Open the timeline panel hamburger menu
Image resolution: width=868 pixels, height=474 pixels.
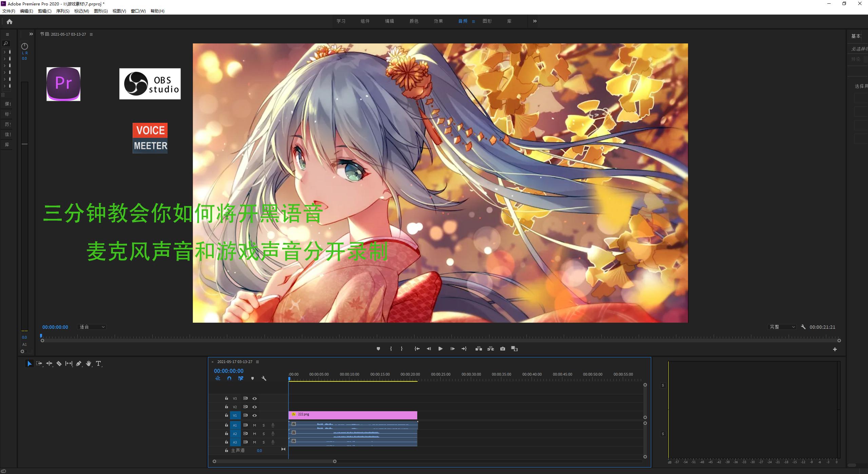click(x=257, y=362)
